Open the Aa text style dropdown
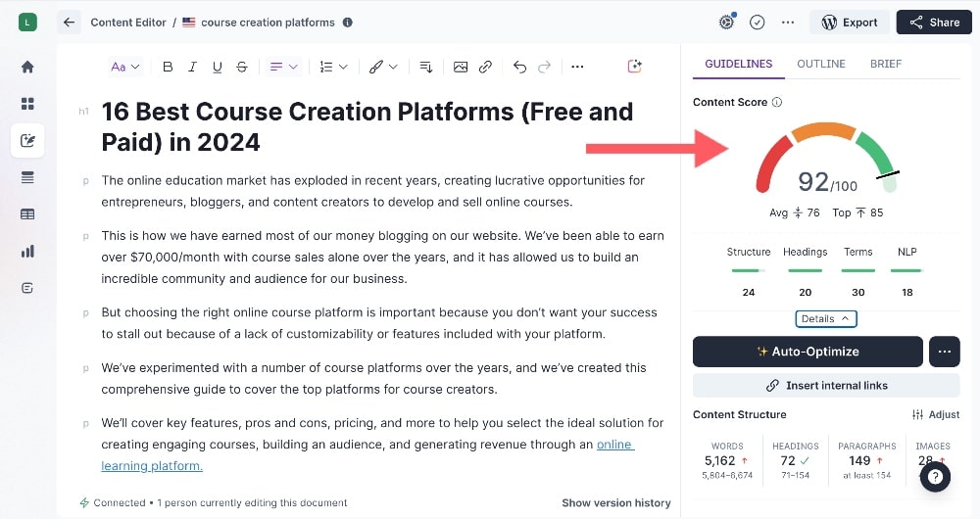 (x=125, y=67)
